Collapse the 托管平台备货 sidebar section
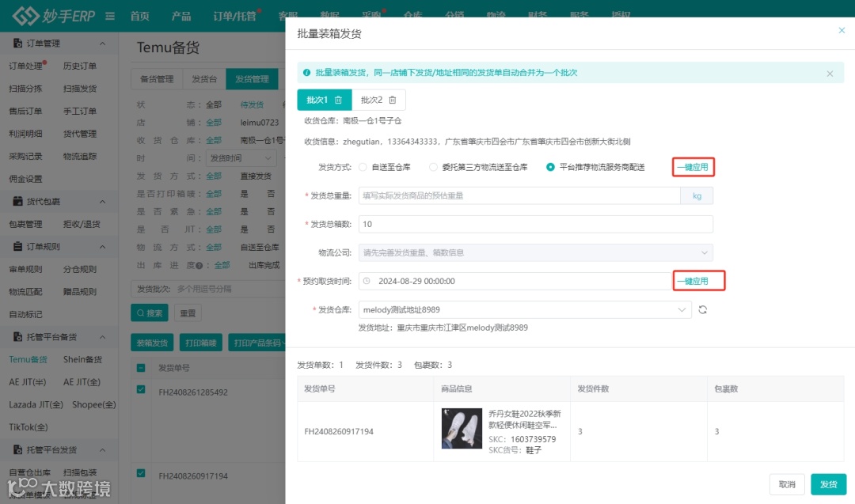 102,337
